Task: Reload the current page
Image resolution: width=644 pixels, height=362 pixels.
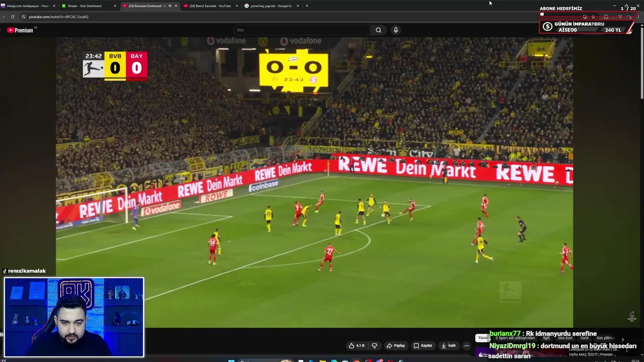Action: point(13,17)
